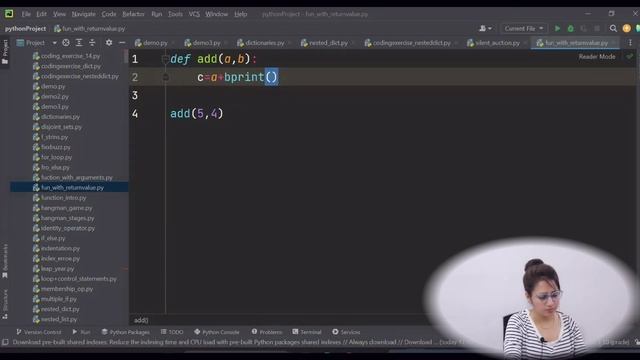
Task: Open the Window menu
Action: pyautogui.click(x=216, y=14)
